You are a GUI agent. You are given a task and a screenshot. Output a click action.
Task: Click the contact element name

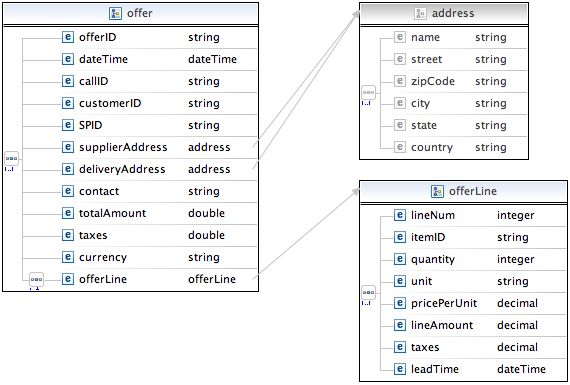[99, 191]
